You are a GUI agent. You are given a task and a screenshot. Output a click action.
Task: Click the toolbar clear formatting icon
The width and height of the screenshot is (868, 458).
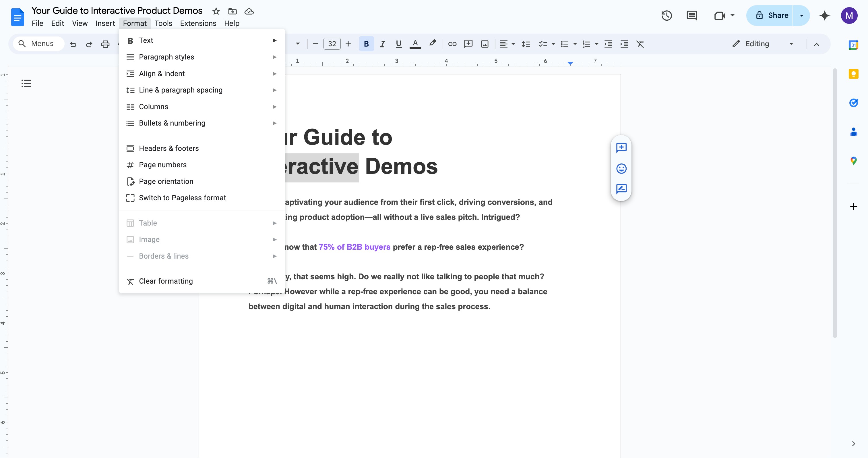640,44
